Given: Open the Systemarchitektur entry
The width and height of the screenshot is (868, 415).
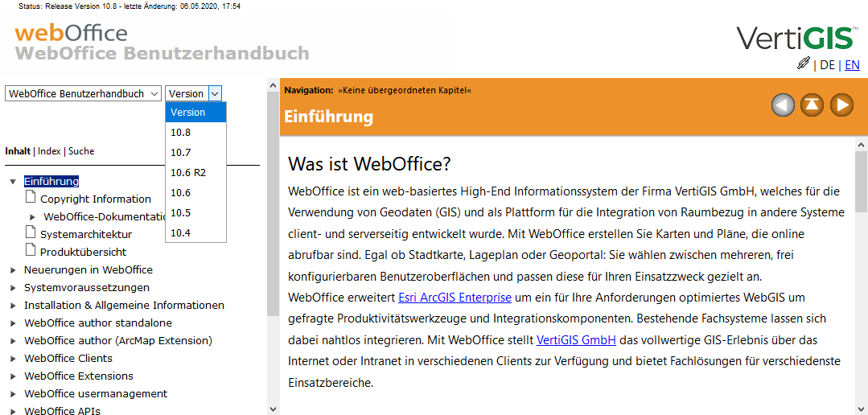Looking at the screenshot, I should pos(86,234).
